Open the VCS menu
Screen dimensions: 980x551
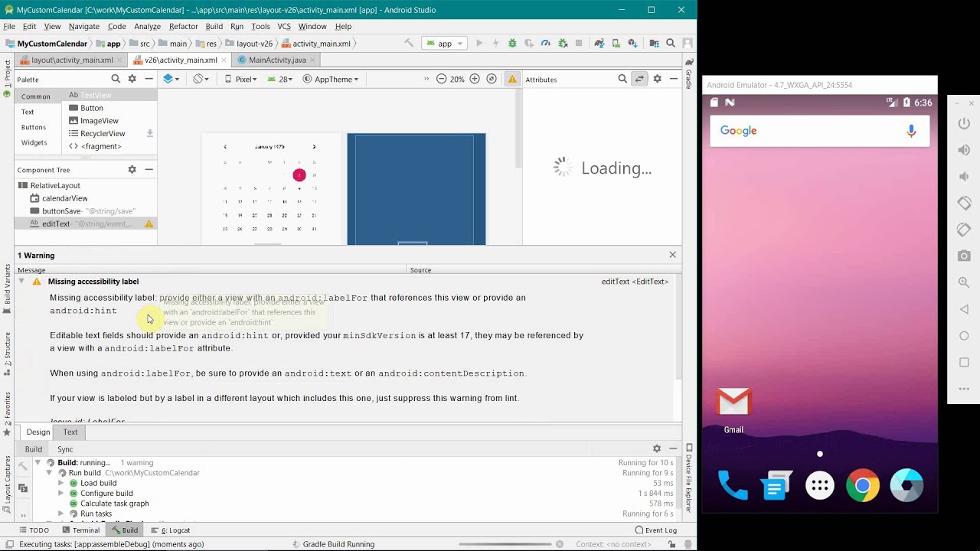tap(284, 26)
